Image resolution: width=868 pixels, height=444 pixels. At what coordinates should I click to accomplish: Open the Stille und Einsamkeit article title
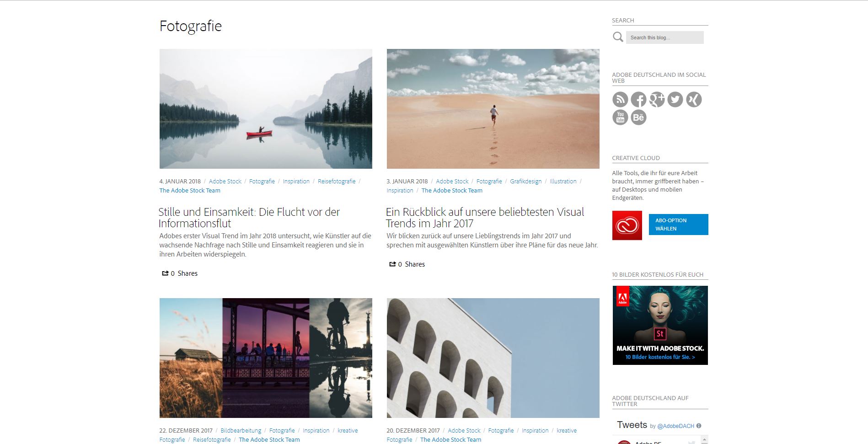pyautogui.click(x=249, y=218)
